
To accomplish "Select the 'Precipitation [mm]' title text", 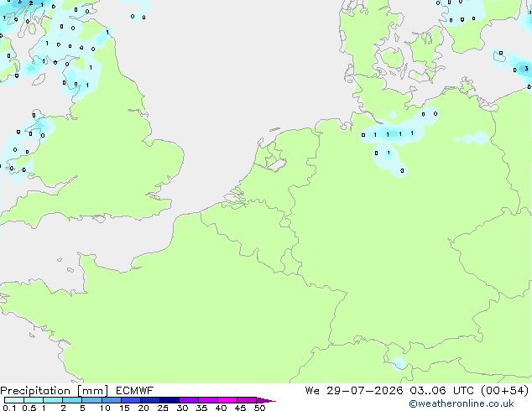I will 54,391.
